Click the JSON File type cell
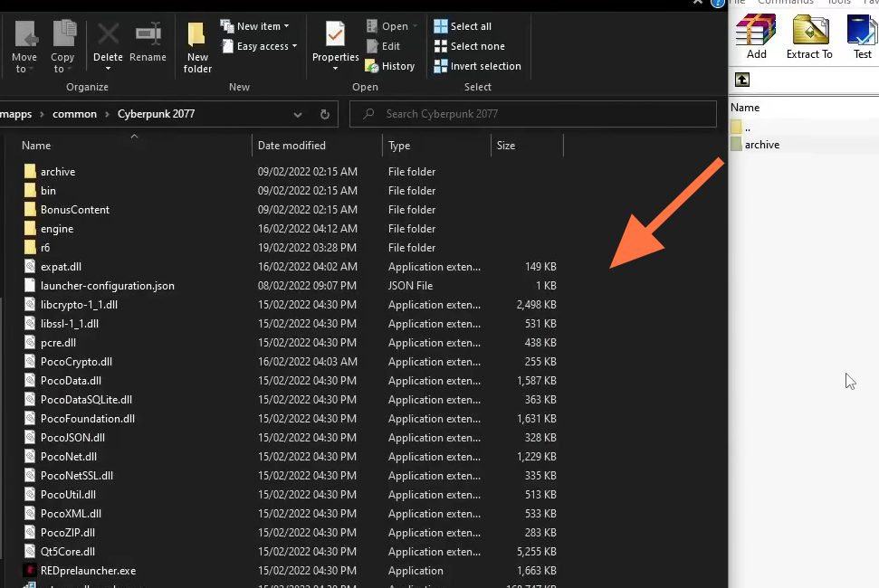This screenshot has height=588, width=879. [x=410, y=286]
